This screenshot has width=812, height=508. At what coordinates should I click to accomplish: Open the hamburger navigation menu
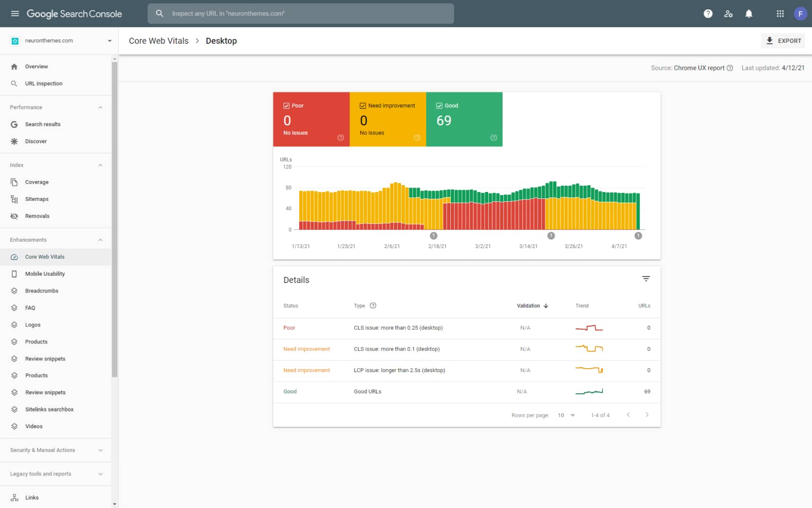(15, 13)
